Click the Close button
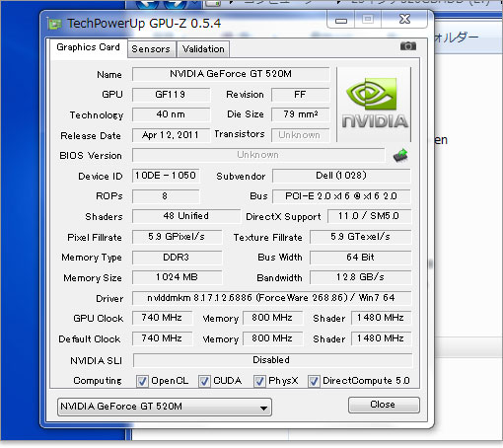Screen dimensions: 503x448 coord(384,405)
